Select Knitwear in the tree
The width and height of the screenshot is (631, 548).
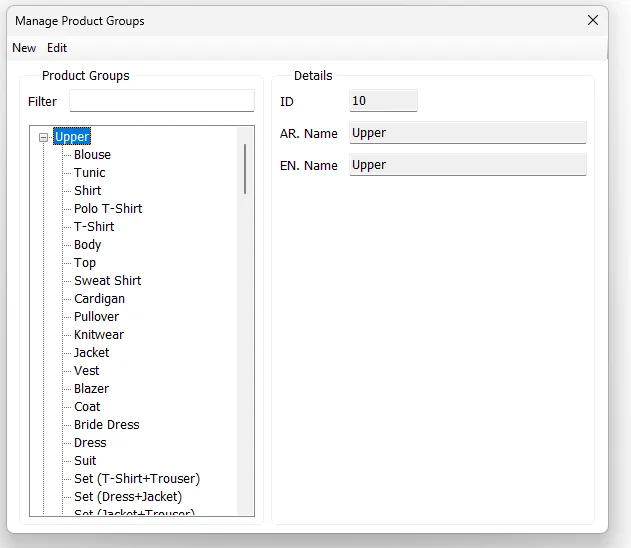(x=99, y=335)
